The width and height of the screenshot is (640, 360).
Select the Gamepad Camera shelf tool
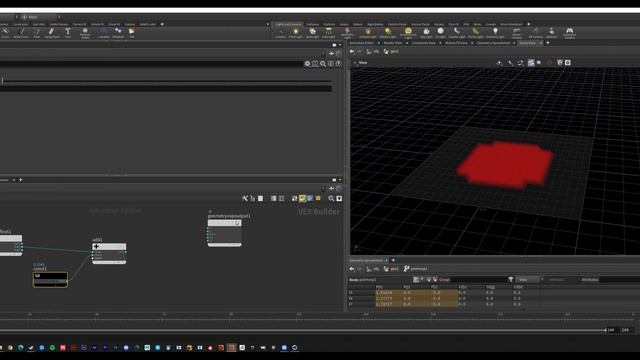569,33
